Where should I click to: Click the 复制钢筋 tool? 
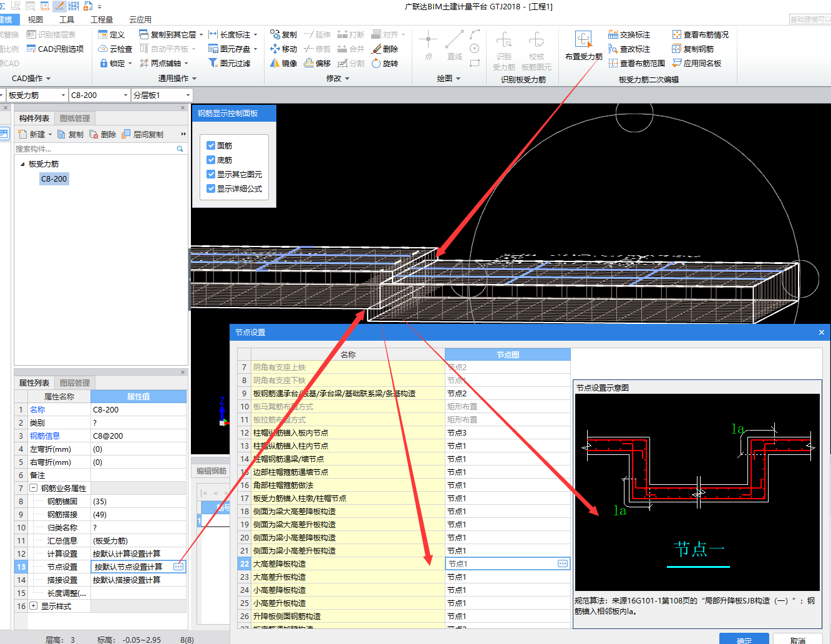tap(692, 49)
